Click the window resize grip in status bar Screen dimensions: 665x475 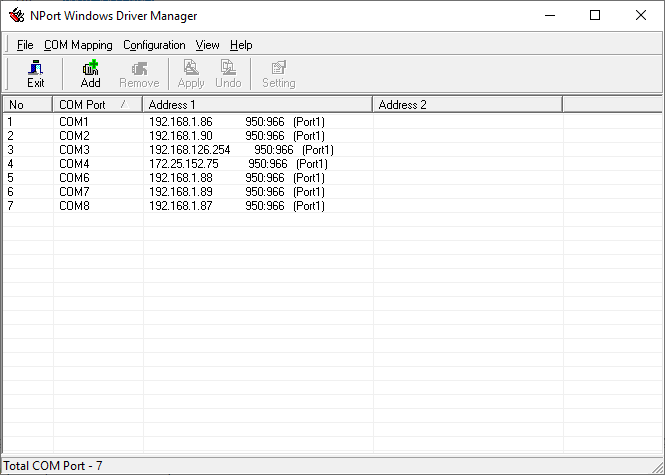(658, 467)
